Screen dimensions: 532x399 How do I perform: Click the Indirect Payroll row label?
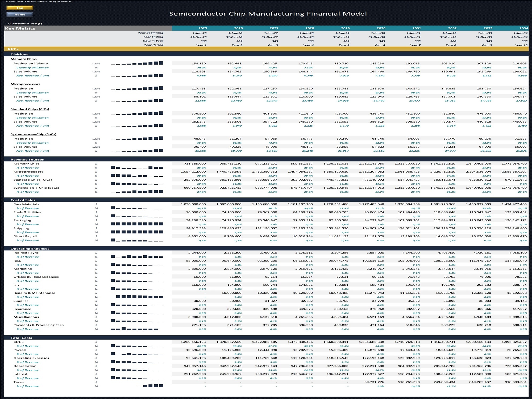coord(27,253)
